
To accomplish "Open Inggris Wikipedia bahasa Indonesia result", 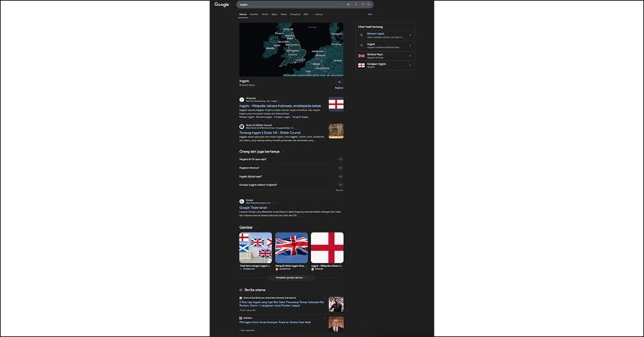I will (280, 106).
